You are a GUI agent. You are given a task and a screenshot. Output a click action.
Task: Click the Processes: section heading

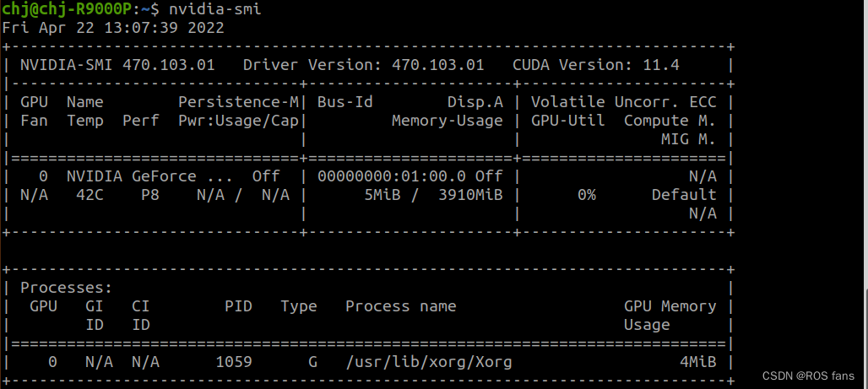pos(67,288)
